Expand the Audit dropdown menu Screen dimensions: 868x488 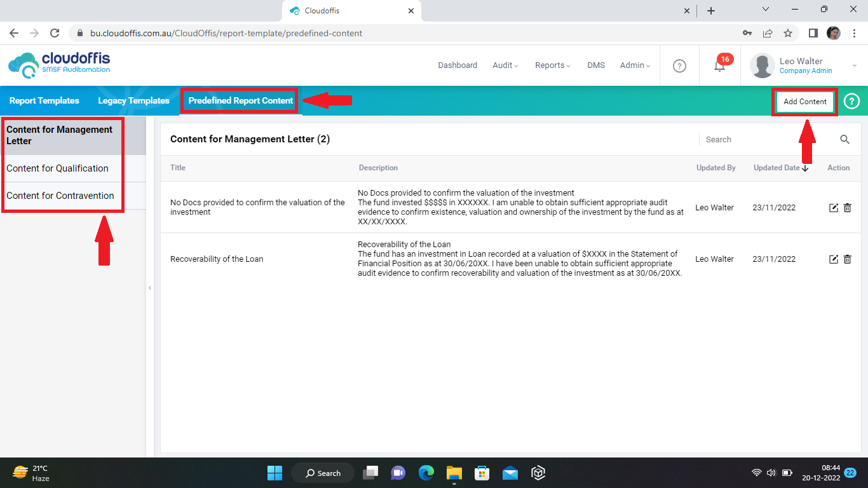(505, 65)
